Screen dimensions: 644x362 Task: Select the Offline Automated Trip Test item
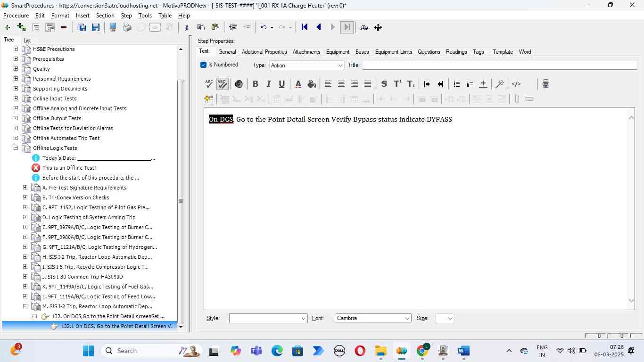[x=66, y=138]
